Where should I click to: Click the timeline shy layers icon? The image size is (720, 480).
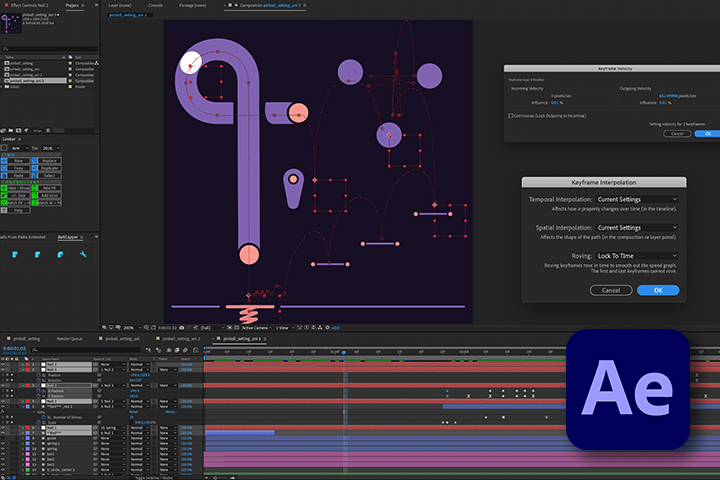click(x=169, y=350)
